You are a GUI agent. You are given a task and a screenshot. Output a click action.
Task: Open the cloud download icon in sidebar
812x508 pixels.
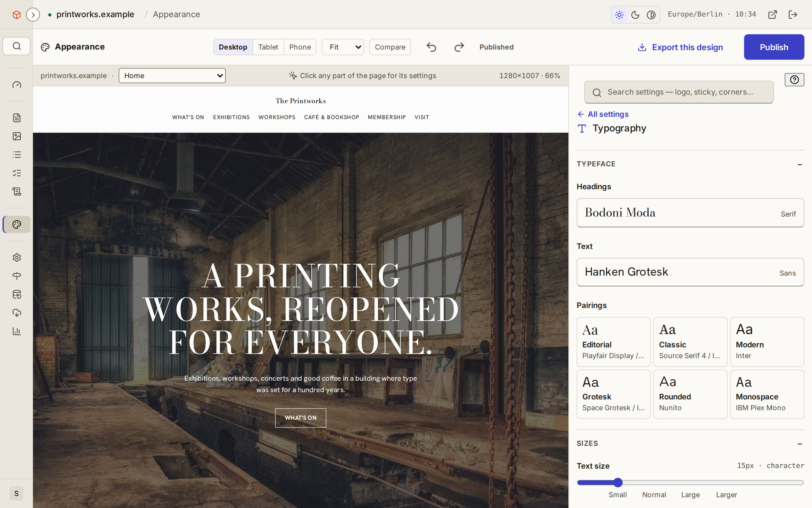[x=17, y=313]
